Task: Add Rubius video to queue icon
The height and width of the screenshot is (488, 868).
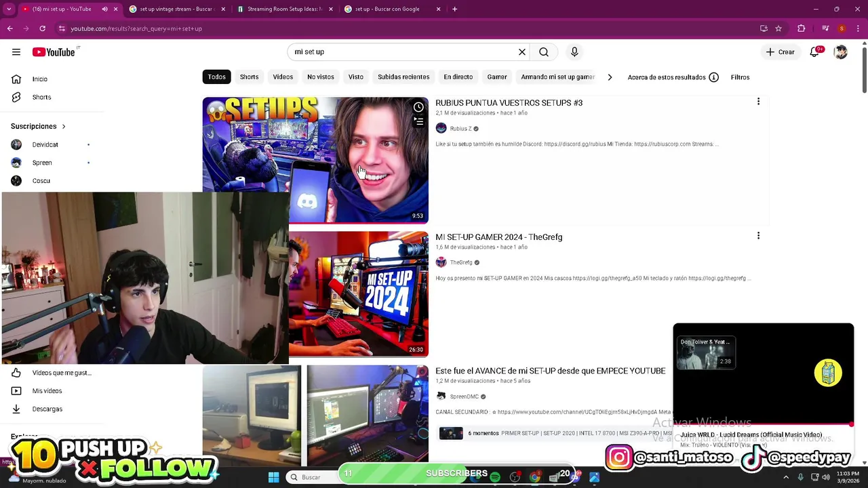Action: click(x=418, y=122)
